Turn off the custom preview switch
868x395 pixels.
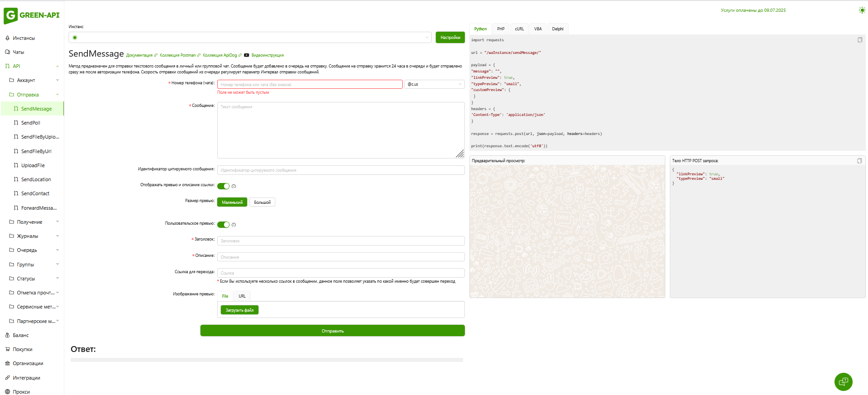(223, 225)
